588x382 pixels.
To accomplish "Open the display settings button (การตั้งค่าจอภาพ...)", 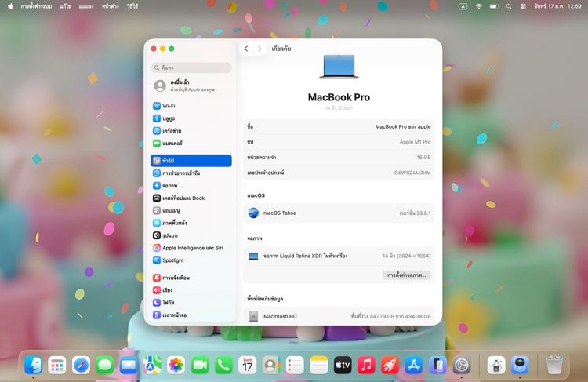I will [406, 275].
